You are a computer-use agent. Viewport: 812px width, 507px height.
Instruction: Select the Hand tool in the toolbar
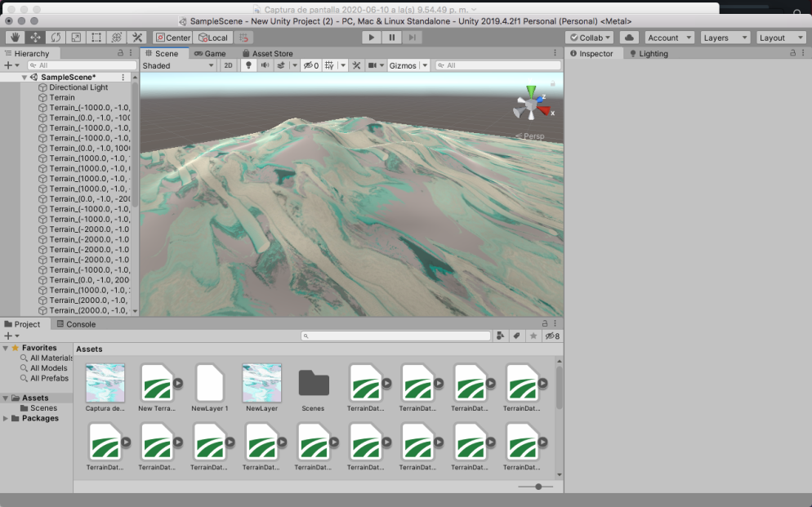[x=16, y=38]
